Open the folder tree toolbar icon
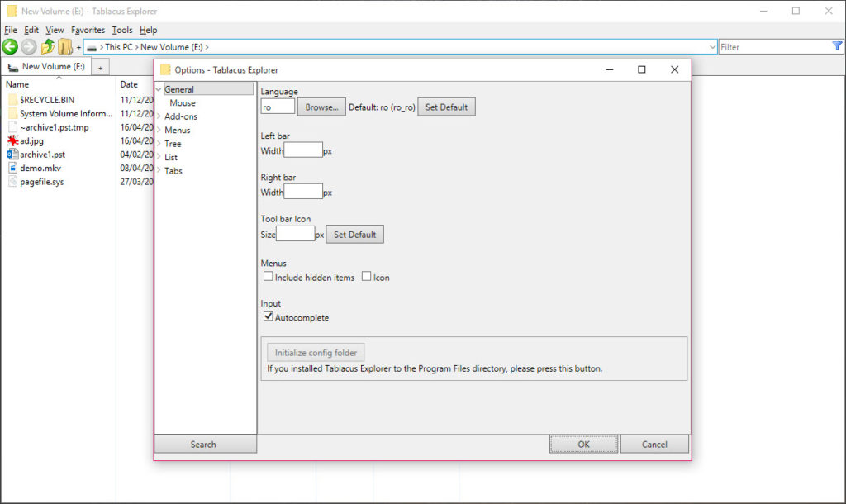This screenshot has width=846, height=504. pos(64,47)
